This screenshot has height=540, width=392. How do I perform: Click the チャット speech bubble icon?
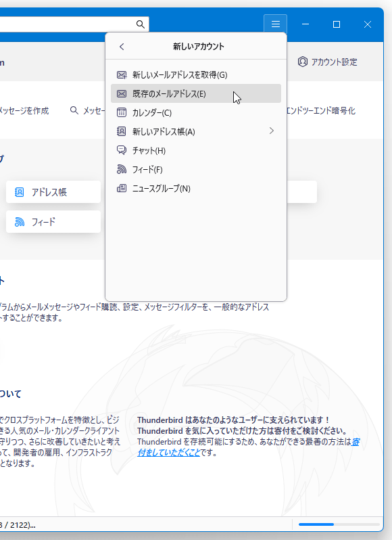[122, 150]
